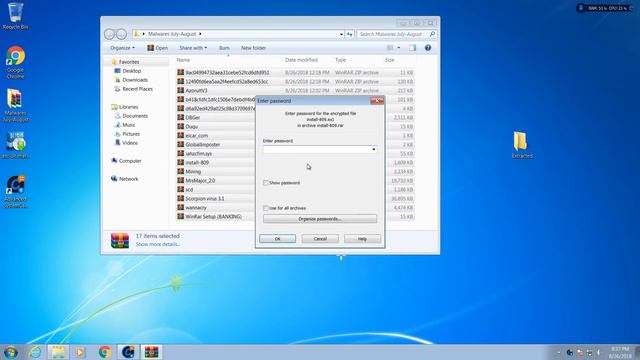Expand the password history dropdown arrow
The height and width of the screenshot is (360, 640).
point(373,149)
